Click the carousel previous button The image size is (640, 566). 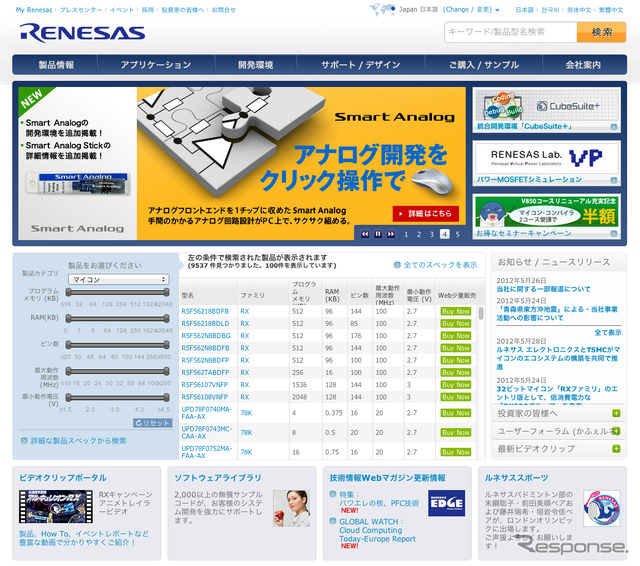tap(365, 234)
